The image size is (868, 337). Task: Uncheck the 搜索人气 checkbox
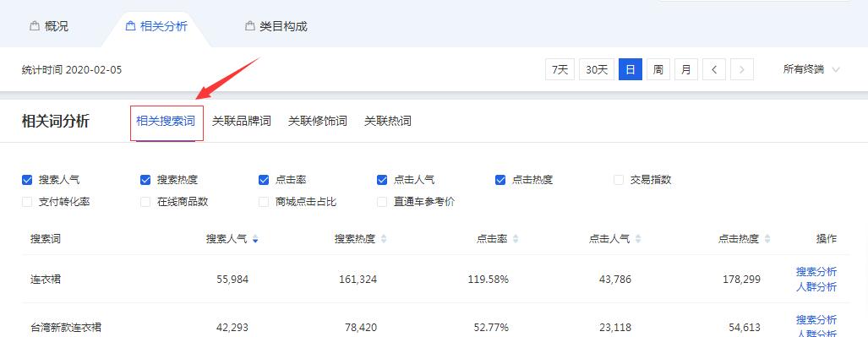[27, 180]
